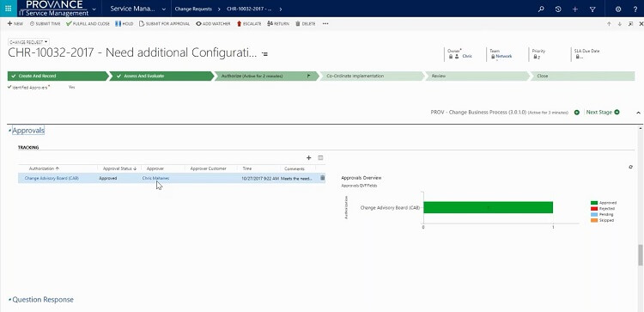Click the Approved legend color swatch

click(x=594, y=203)
